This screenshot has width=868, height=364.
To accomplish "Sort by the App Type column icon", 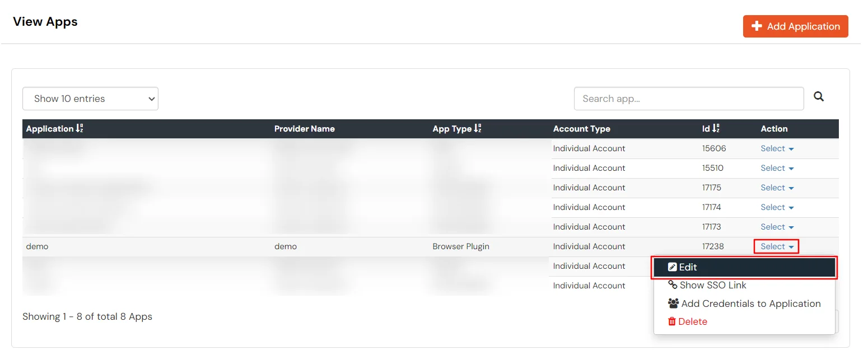I will [478, 128].
